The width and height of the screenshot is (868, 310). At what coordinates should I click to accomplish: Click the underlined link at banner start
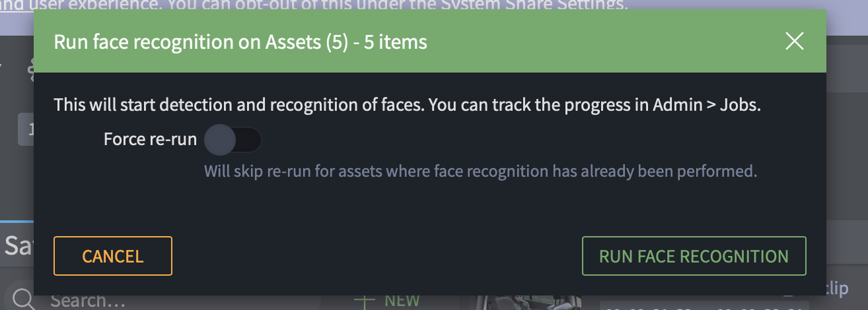click(x=13, y=4)
